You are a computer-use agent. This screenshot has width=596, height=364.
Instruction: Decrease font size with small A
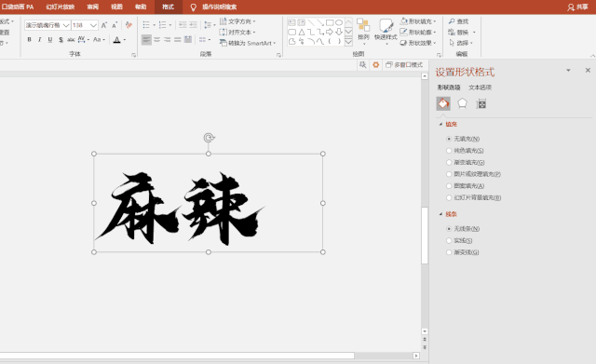115,25
